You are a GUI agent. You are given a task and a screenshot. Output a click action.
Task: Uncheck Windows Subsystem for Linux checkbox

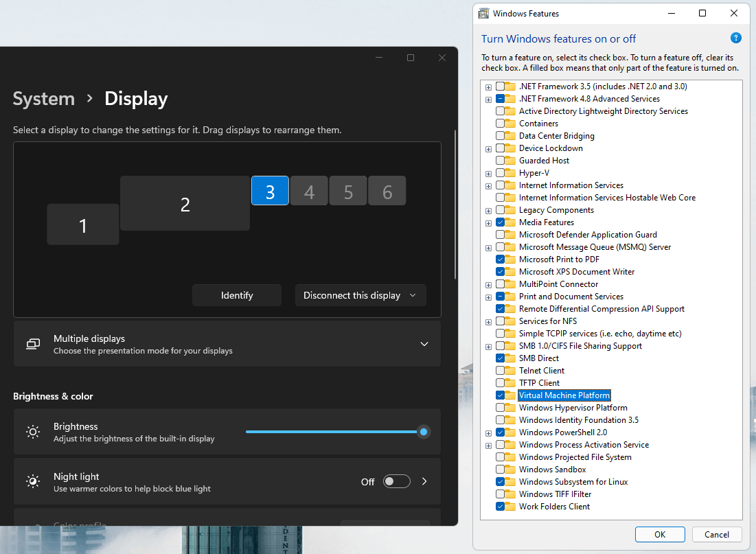coord(500,482)
